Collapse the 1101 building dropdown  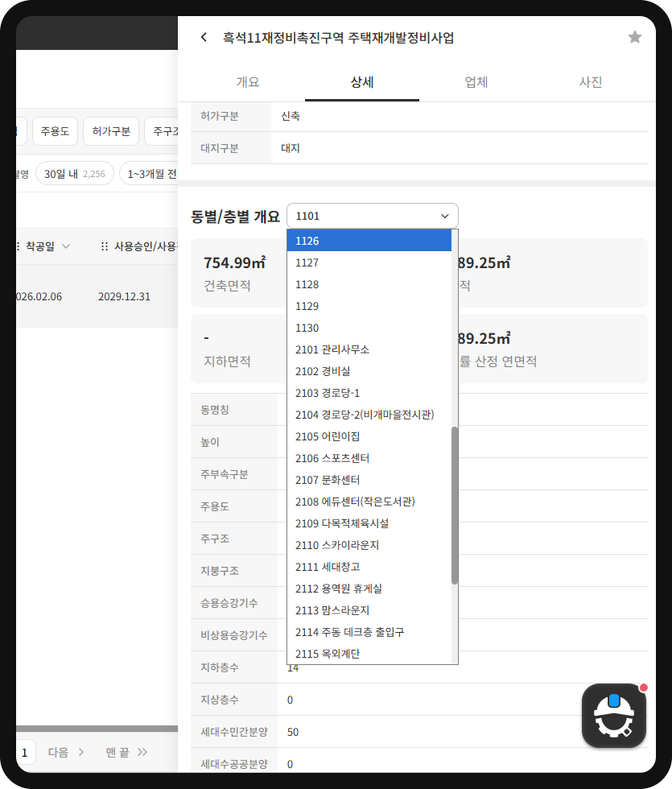(372, 216)
